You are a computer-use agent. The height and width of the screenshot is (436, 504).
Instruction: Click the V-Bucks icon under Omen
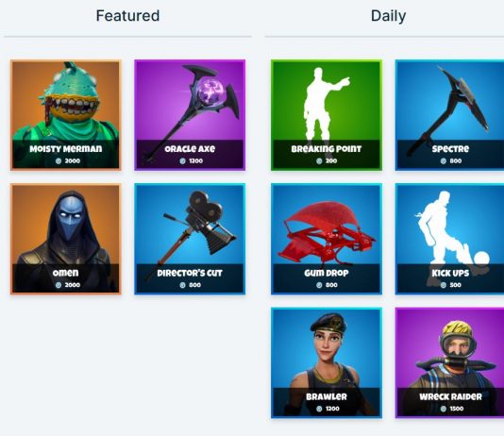click(x=59, y=285)
